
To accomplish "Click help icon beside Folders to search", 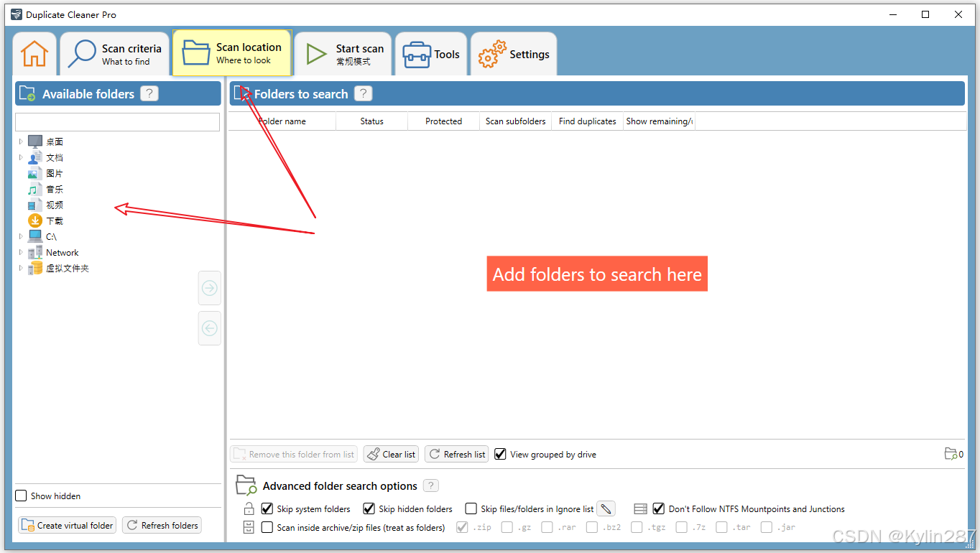I will pyautogui.click(x=363, y=93).
